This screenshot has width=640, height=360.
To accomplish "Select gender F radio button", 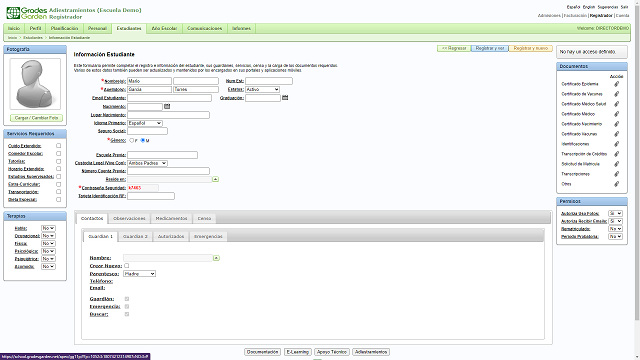I will point(131,140).
